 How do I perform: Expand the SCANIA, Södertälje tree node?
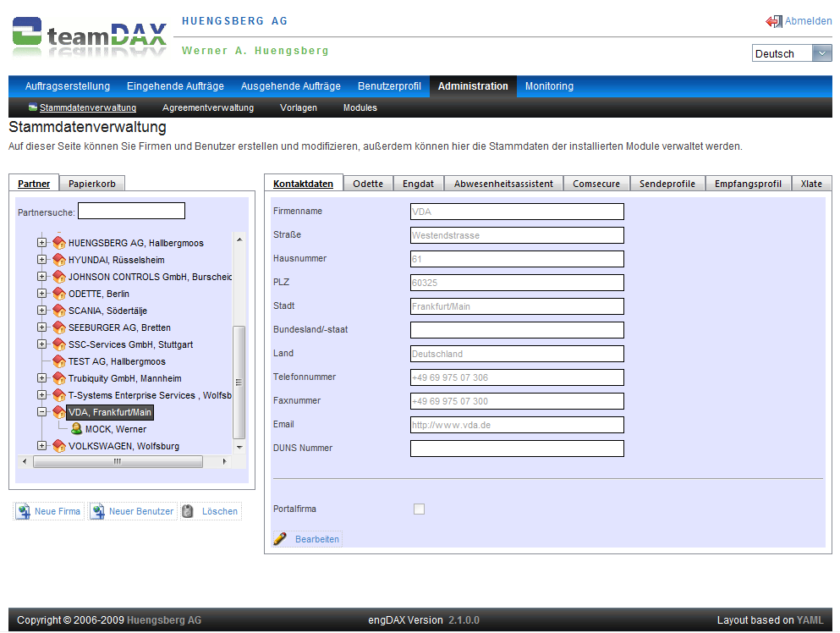[41, 311]
